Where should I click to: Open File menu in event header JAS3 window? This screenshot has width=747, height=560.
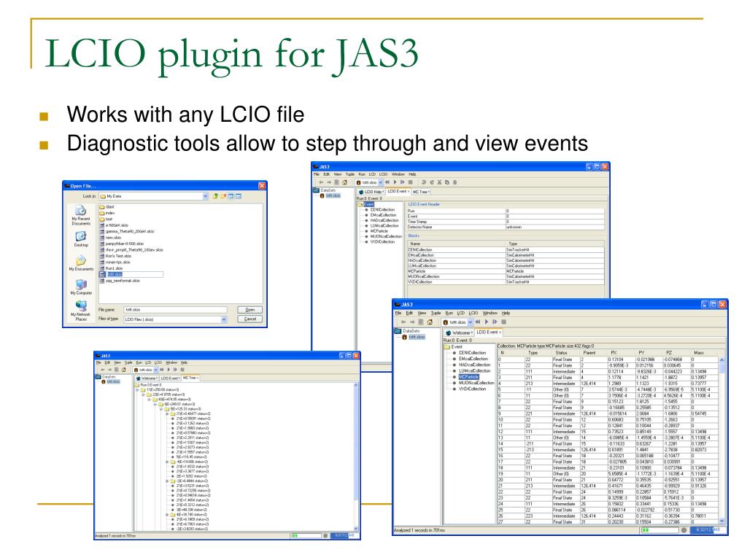[317, 174]
